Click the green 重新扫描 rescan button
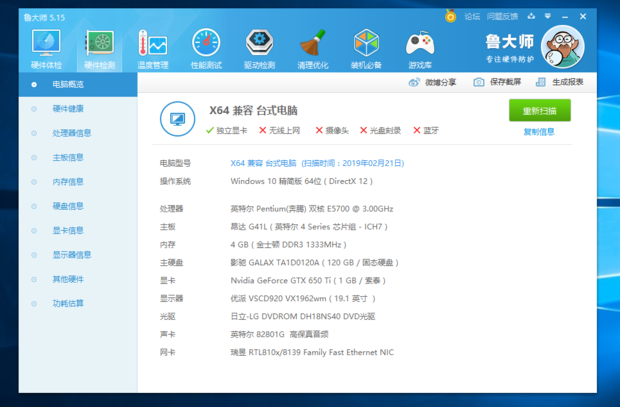This screenshot has width=620, height=407. [540, 110]
